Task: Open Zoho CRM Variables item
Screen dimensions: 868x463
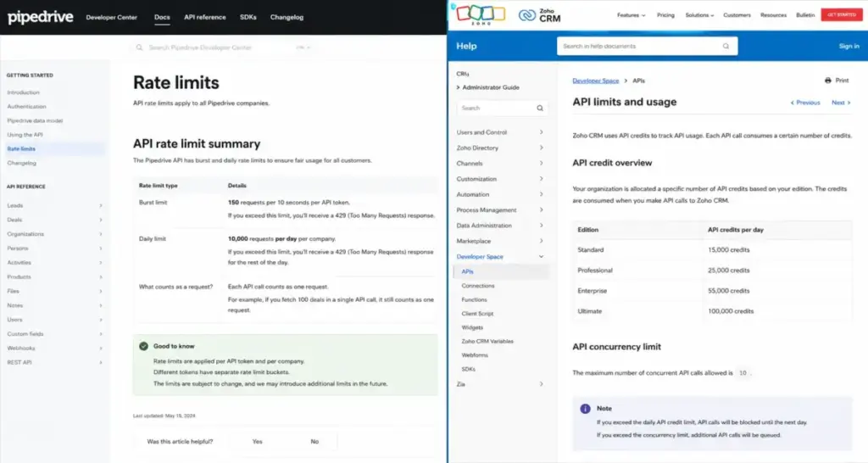Action: (487, 341)
